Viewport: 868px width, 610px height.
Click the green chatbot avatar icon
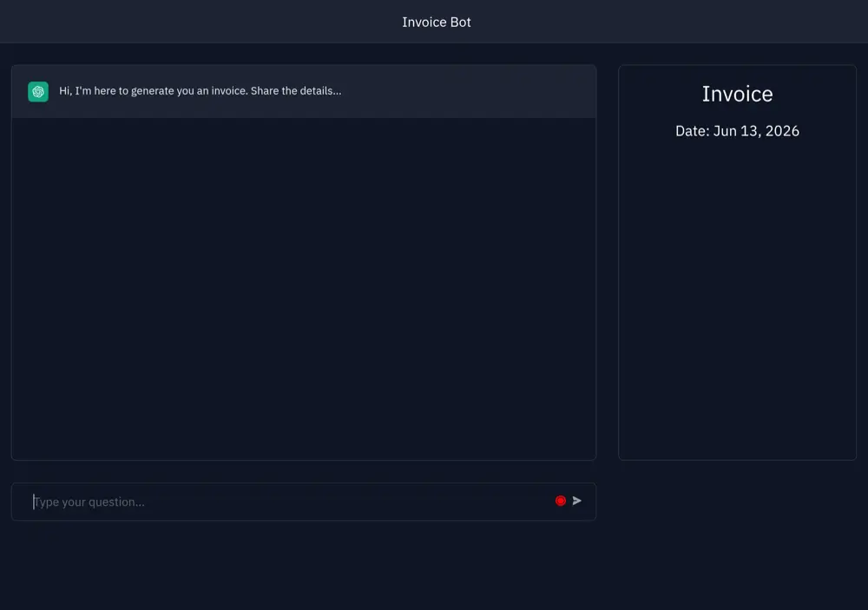[x=38, y=91]
